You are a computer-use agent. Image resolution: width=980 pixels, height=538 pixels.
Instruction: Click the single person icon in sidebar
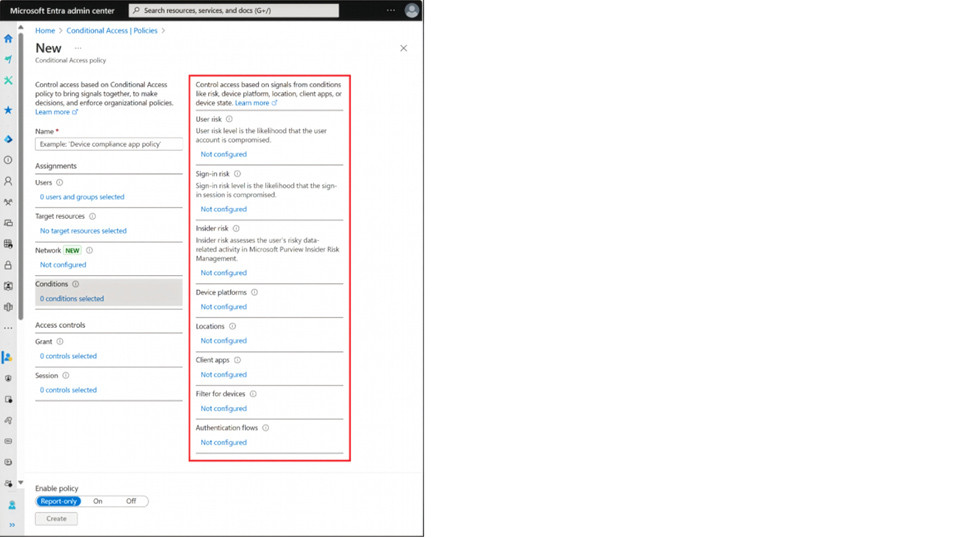(8, 181)
